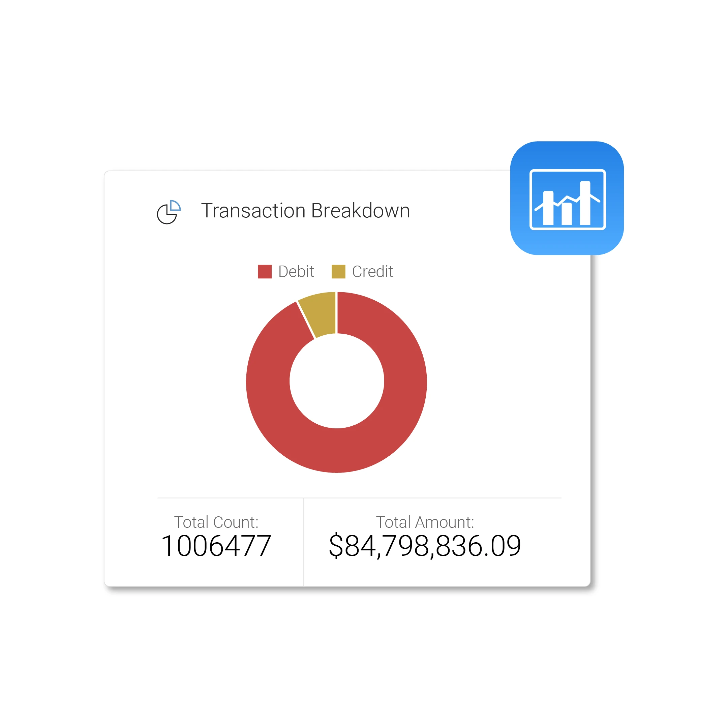Click the small blue pie wedge icon

coord(175,205)
